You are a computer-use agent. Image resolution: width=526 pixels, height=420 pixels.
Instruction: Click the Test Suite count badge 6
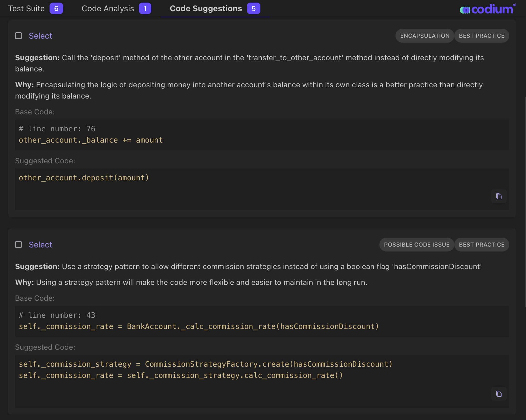(56, 9)
